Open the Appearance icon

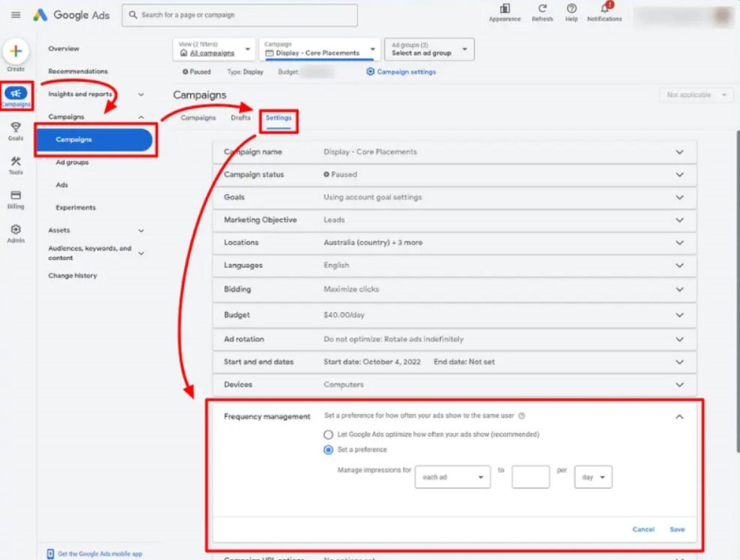(504, 9)
